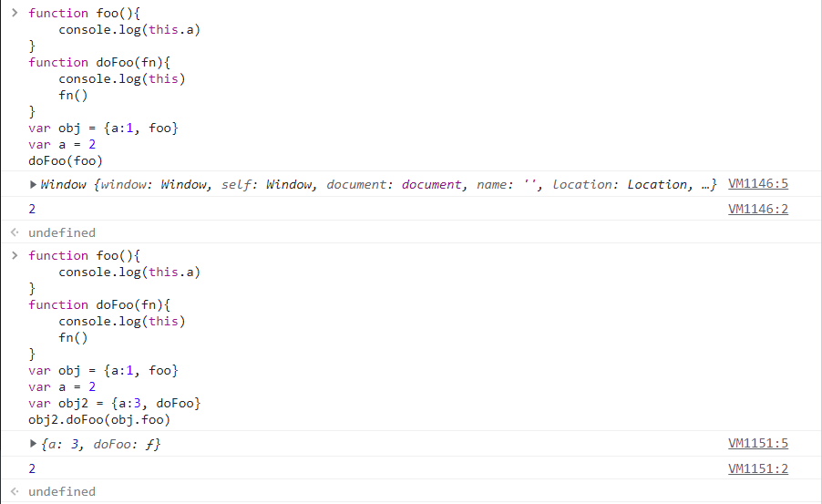The width and height of the screenshot is (822, 504).
Task: Click the last undefined result text
Action: click(62, 491)
